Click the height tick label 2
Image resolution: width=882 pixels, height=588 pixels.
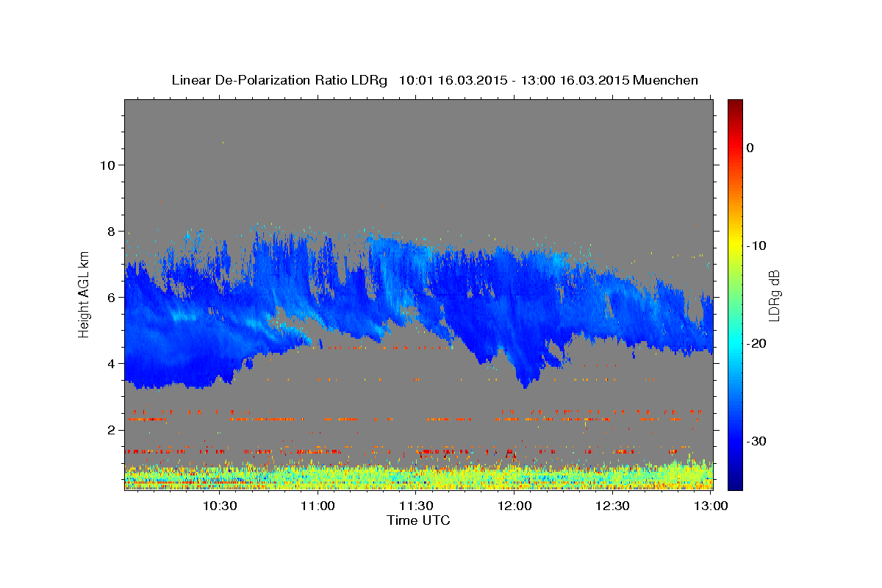click(x=111, y=429)
